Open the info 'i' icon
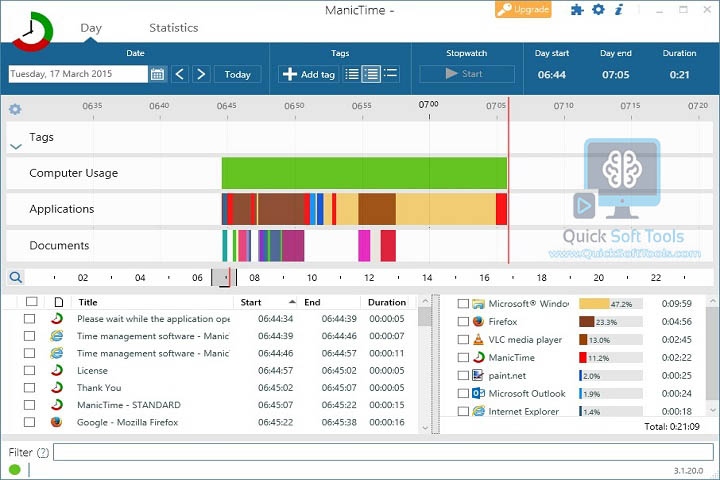The image size is (720, 480). point(619,9)
